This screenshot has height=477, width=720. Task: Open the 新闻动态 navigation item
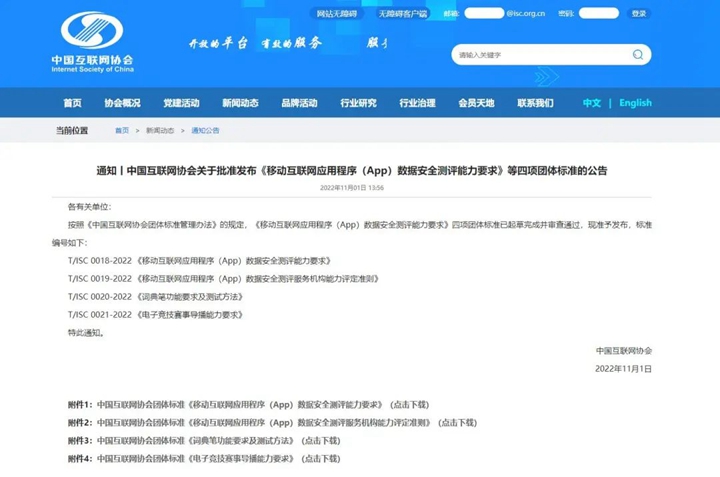(240, 103)
